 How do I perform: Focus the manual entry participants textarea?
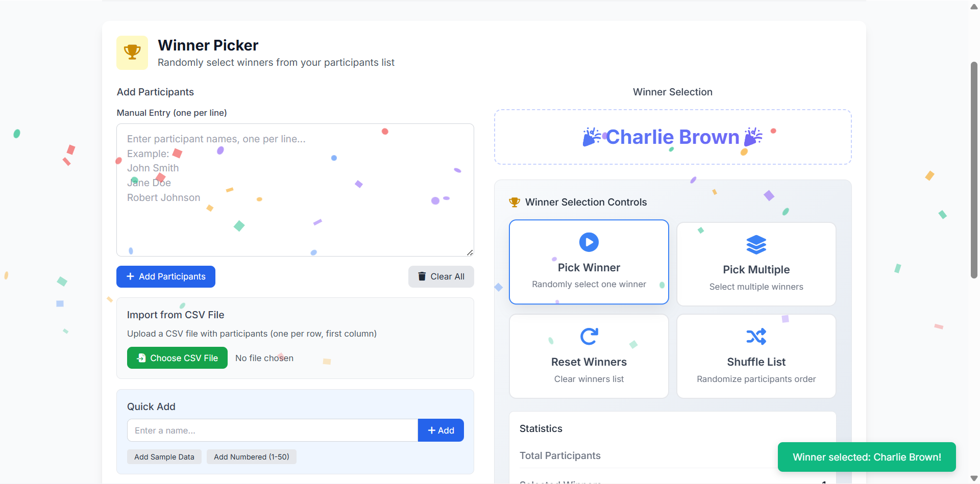coord(295,190)
